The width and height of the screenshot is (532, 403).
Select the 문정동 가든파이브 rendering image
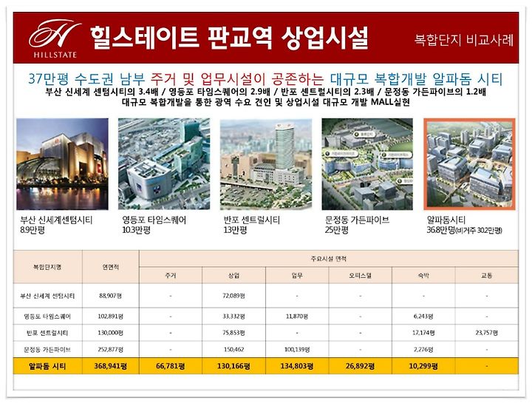367,164
